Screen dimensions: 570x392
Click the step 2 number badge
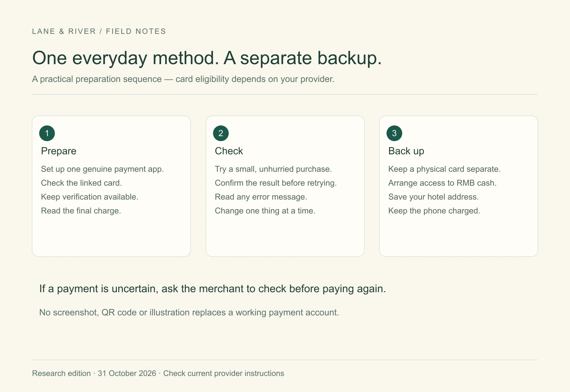(221, 133)
